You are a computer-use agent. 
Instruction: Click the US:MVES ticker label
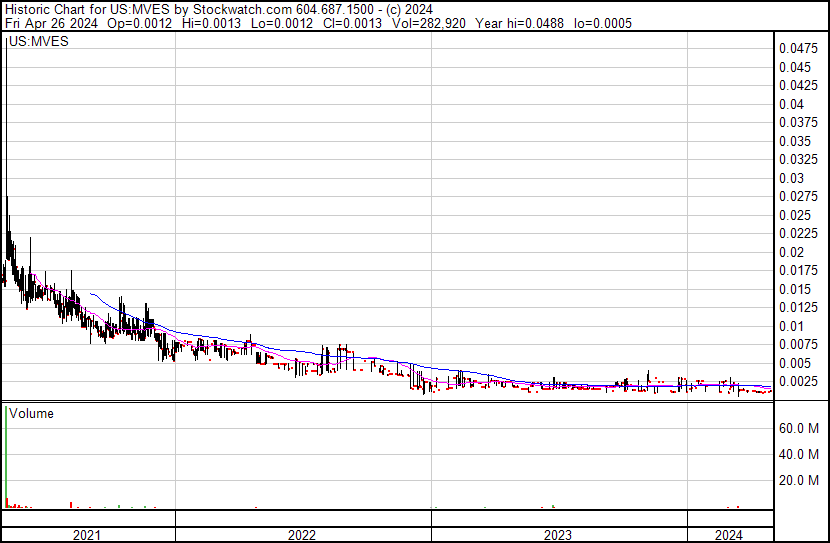pyautogui.click(x=31, y=43)
